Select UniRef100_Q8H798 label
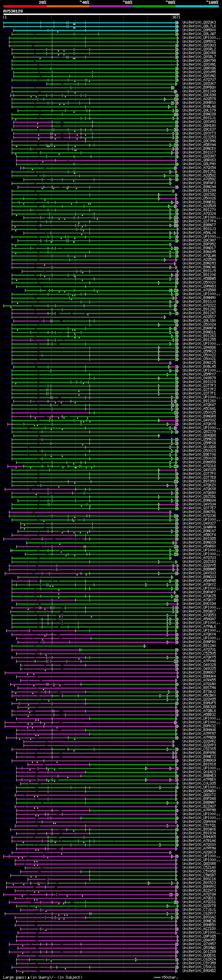 (x=199, y=60)
